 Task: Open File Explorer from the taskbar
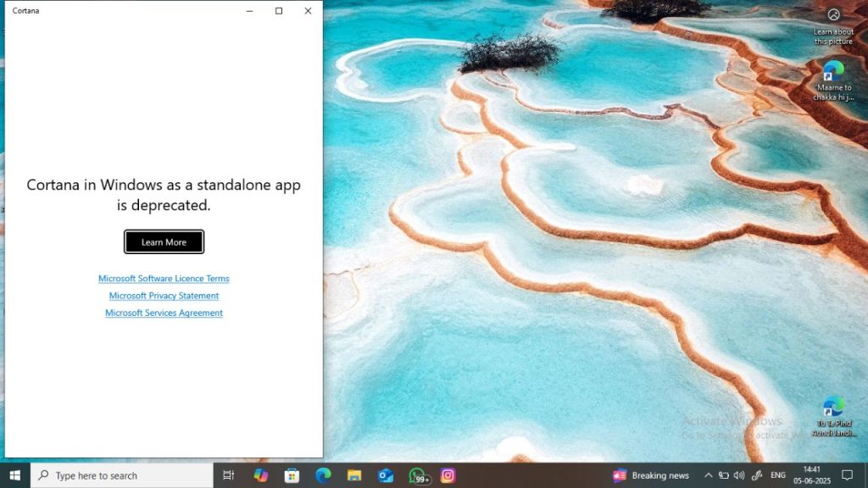354,475
